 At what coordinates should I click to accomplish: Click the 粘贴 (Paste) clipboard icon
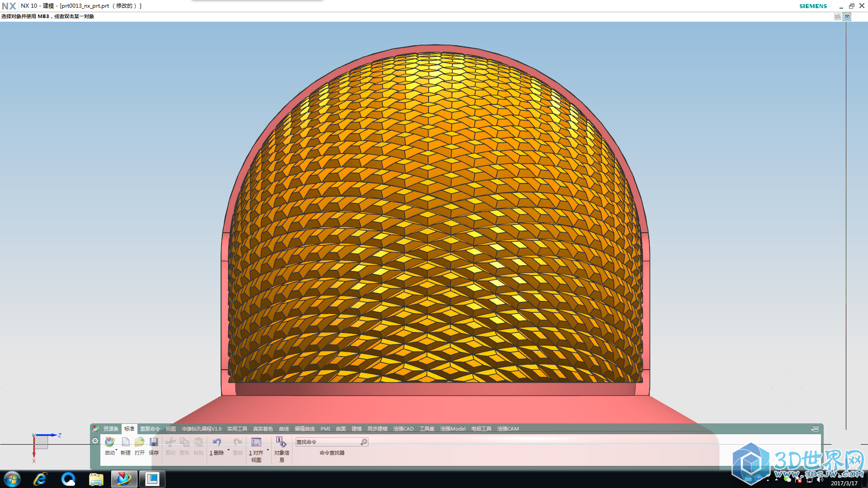coord(198,442)
